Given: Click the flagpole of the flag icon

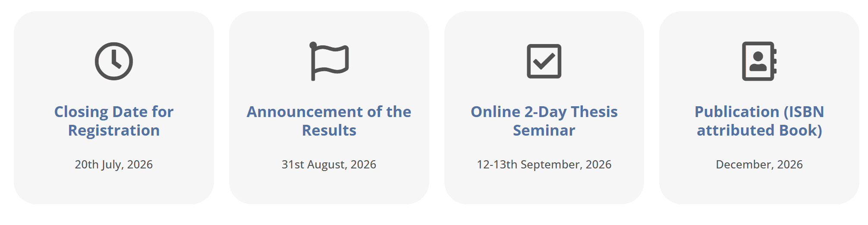Looking at the screenshot, I should click(x=313, y=62).
